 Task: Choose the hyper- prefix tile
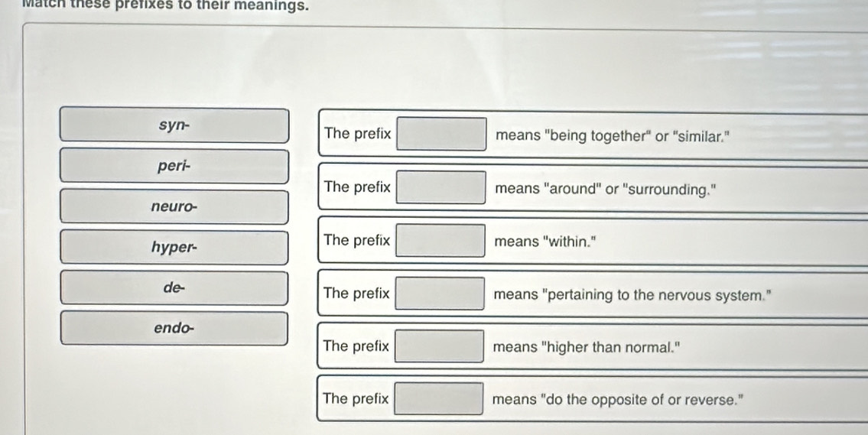click(174, 247)
